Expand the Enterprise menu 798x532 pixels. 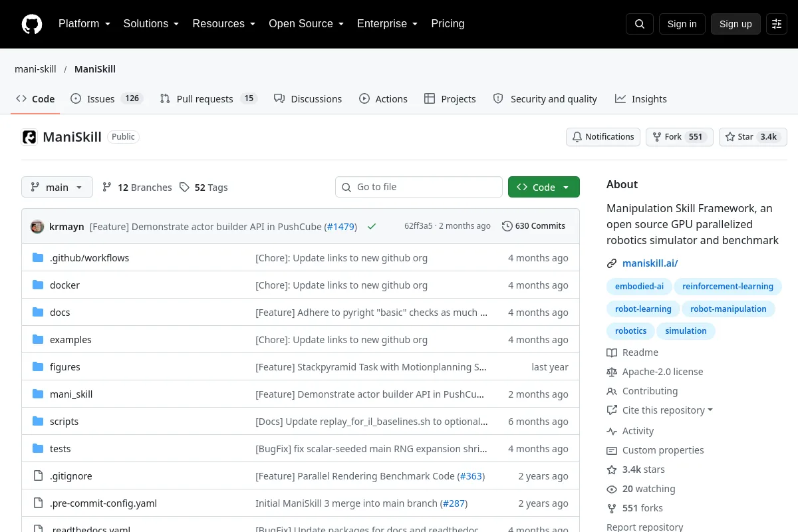point(387,24)
